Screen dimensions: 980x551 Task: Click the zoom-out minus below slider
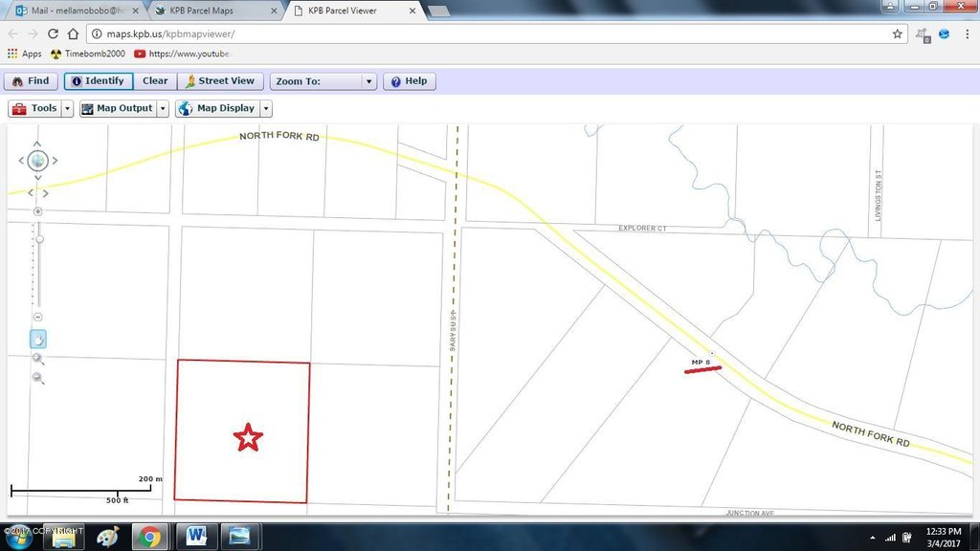coord(38,317)
